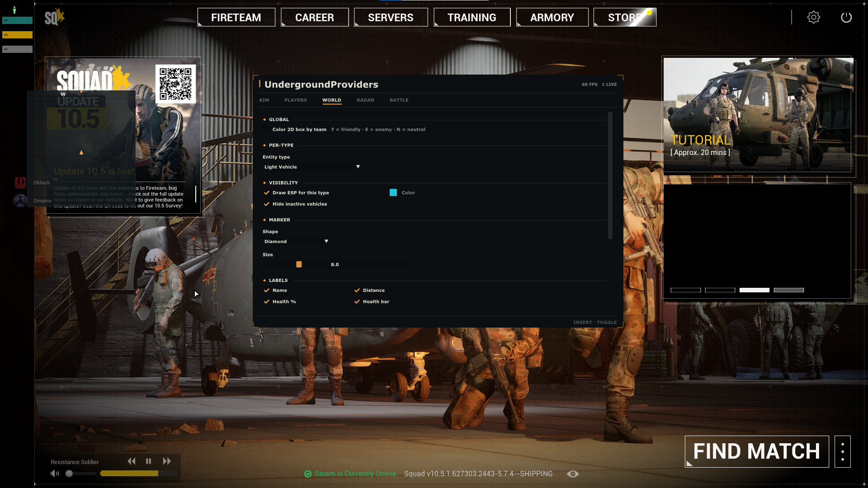
Task: Open the marker Shape dropdown
Action: click(x=296, y=242)
